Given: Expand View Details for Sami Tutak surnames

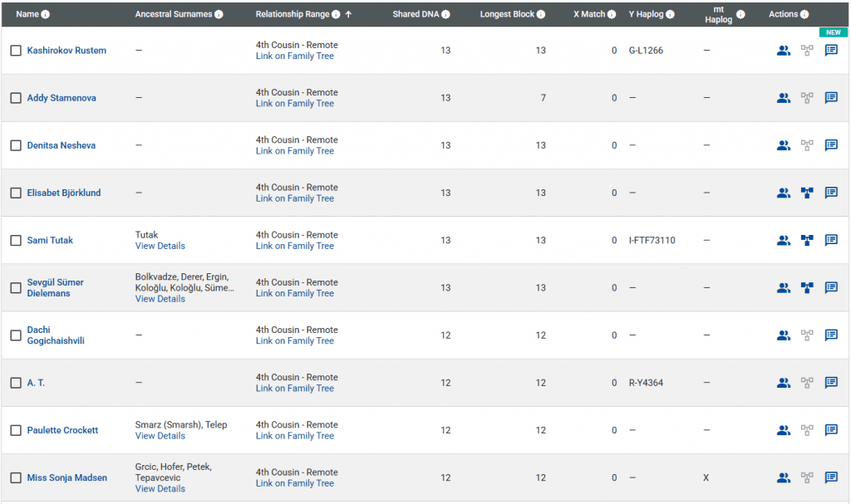Looking at the screenshot, I should 160,246.
